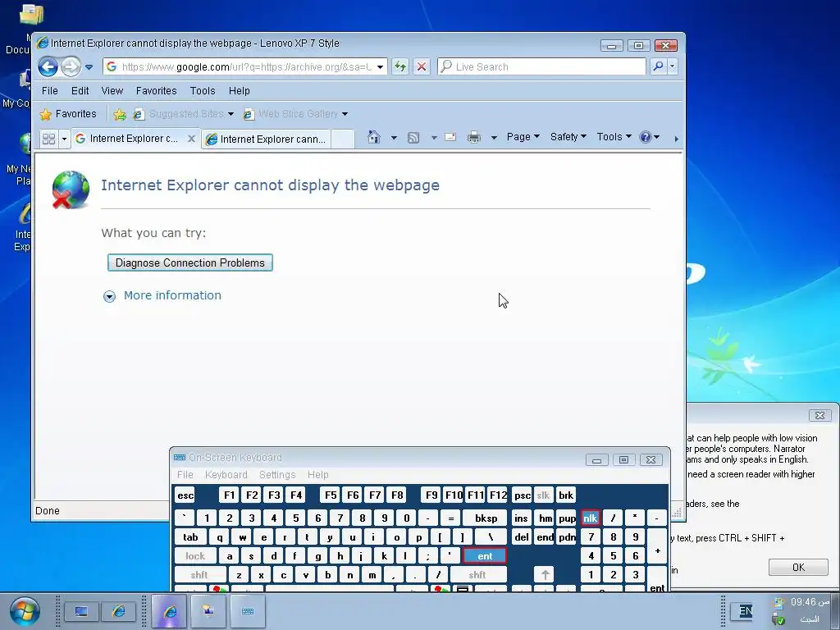Toggle the slk scroll lock key
The height and width of the screenshot is (630, 840).
pyautogui.click(x=543, y=495)
